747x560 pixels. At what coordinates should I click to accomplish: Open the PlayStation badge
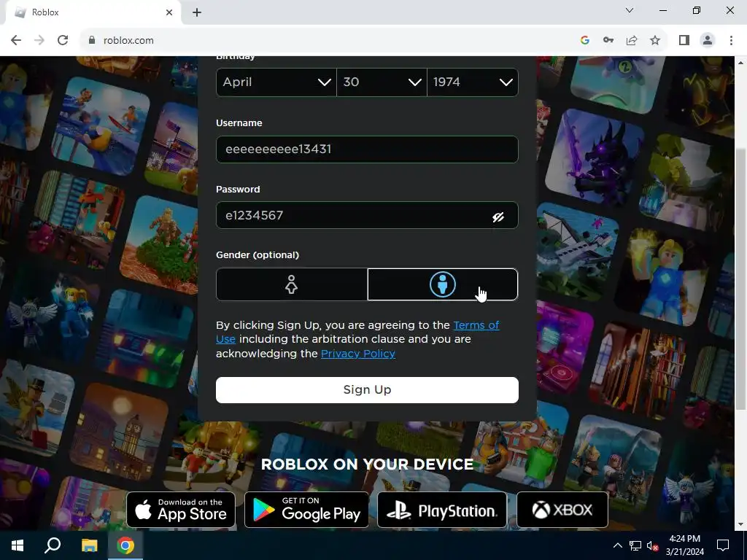442,510
